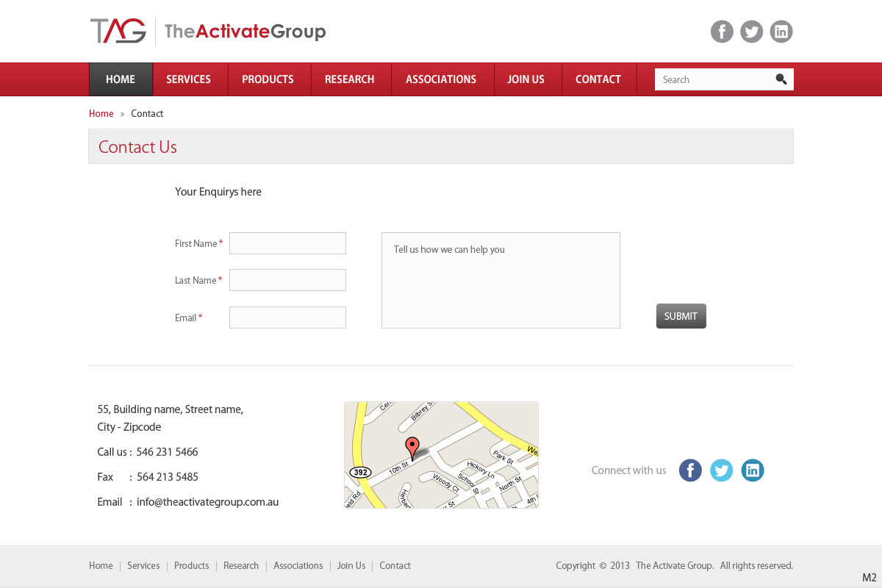Switch to the SERVICES navigation tab
Viewport: 882px width, 588px height.
point(189,79)
